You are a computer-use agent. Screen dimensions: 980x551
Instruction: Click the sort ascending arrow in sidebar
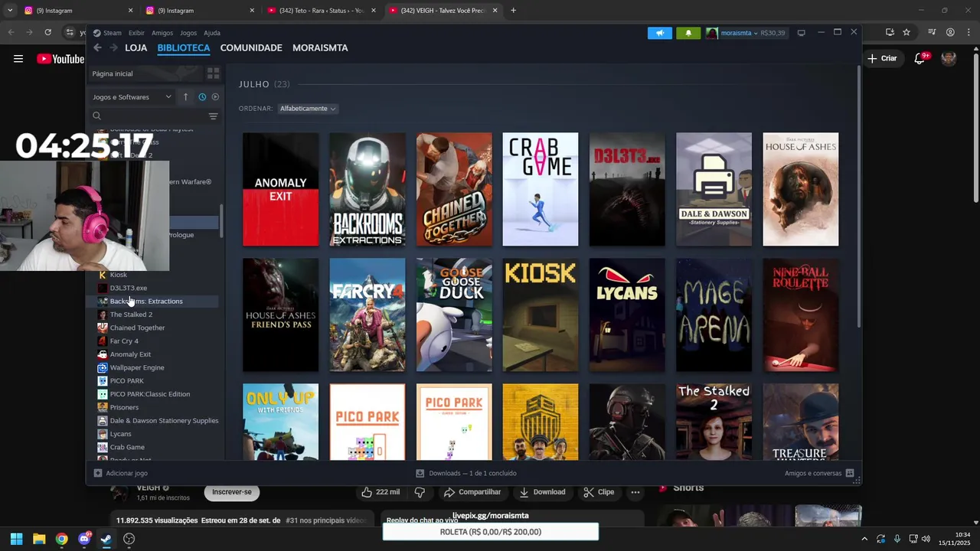click(x=185, y=97)
